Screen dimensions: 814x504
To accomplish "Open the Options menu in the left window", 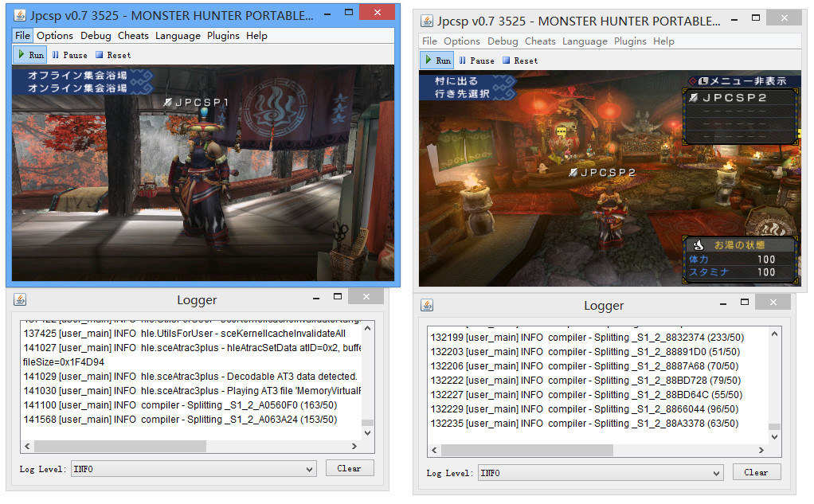I will click(x=55, y=36).
